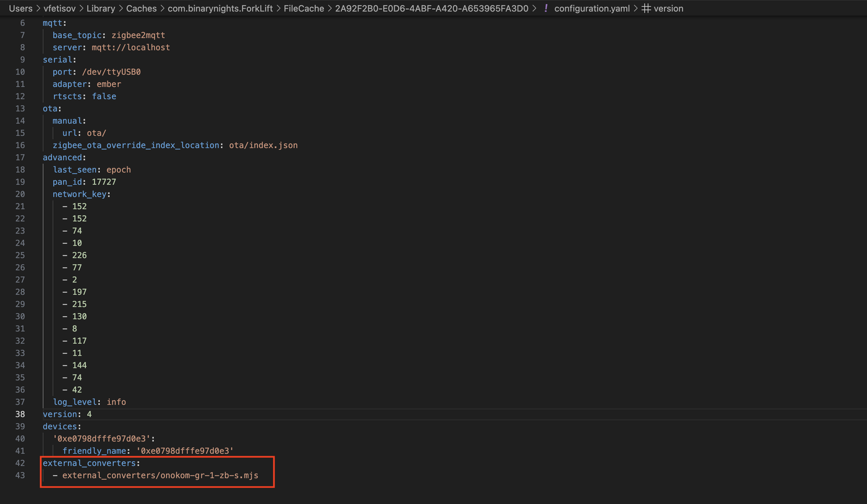Open the vfetisov breadcrumb segment

pyautogui.click(x=60, y=8)
